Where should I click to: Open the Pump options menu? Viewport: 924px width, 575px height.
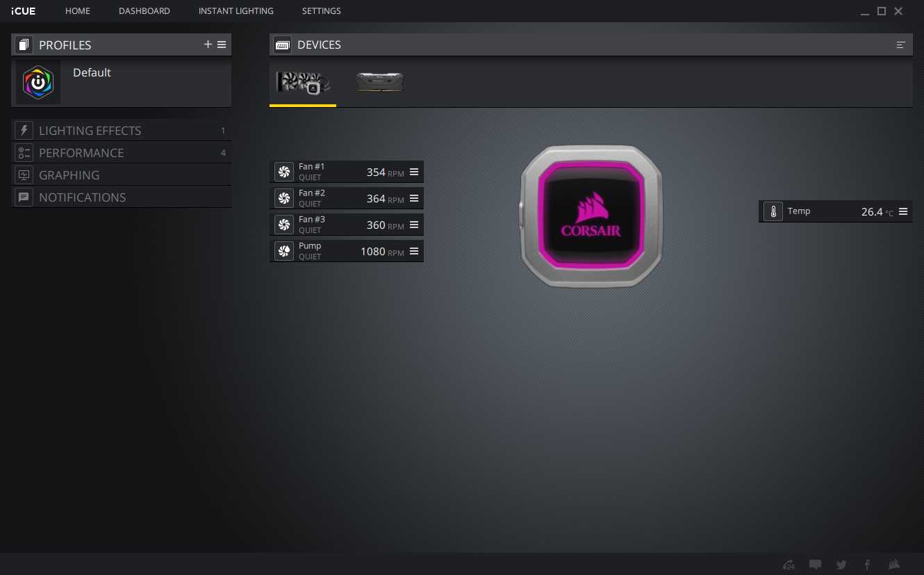[x=414, y=251]
